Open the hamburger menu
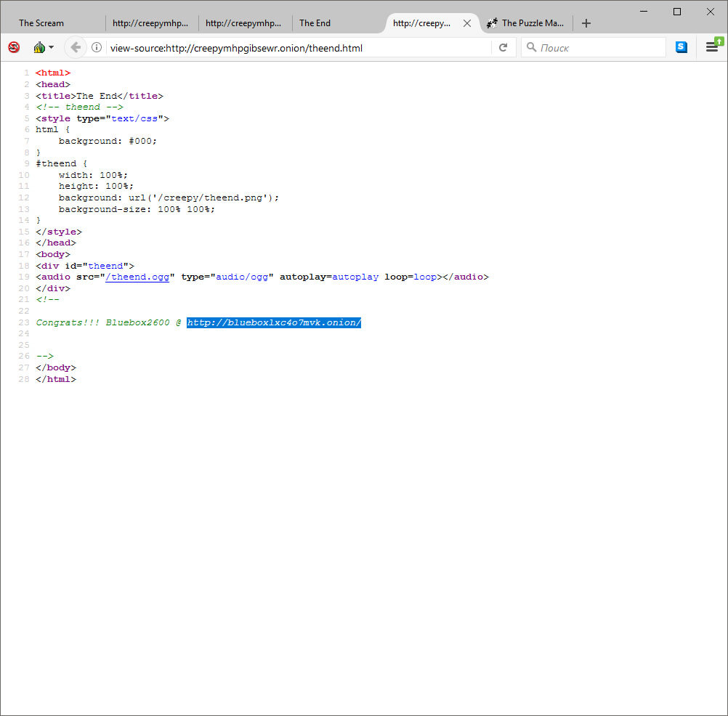Screen dimensions: 728x716 (x=712, y=47)
